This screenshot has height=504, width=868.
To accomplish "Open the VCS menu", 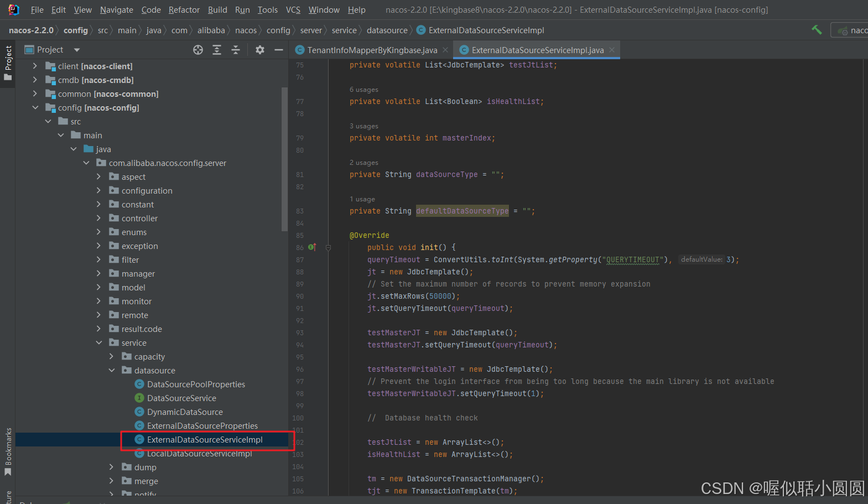I will pyautogui.click(x=293, y=10).
